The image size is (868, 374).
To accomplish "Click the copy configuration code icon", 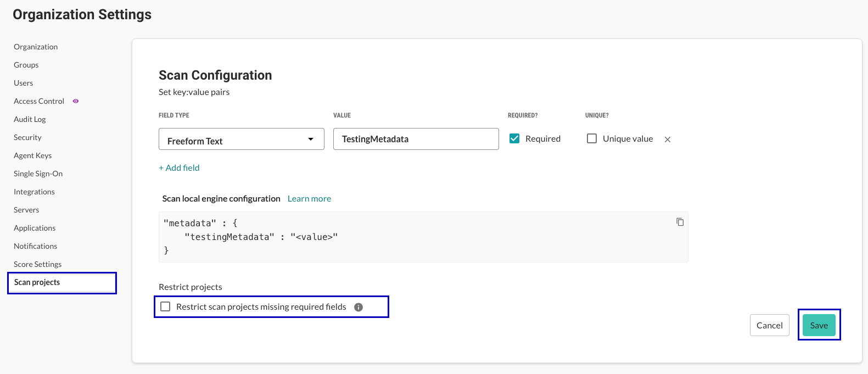I will [x=680, y=222].
